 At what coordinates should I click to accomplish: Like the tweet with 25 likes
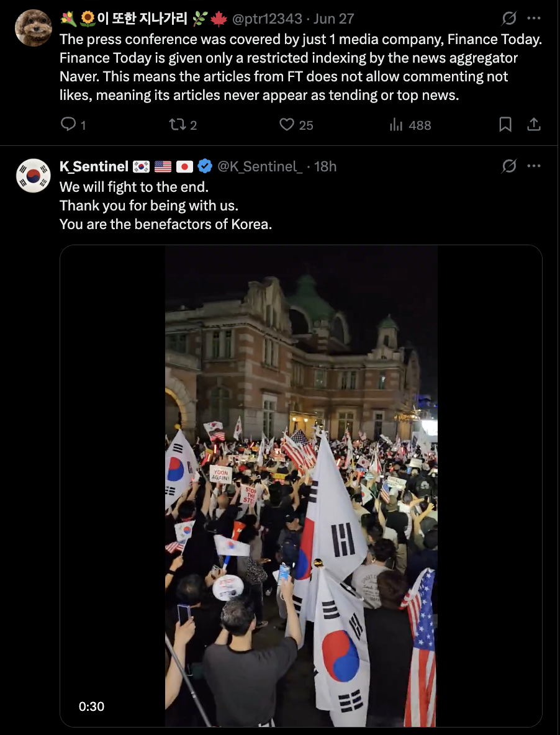click(x=296, y=125)
